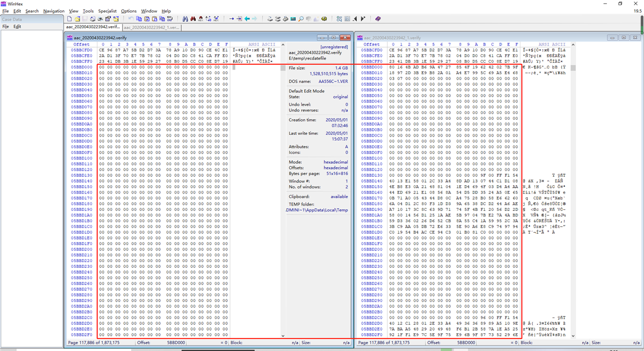The width and height of the screenshot is (644, 351).
Task: Click the purple help book icon
Action: tap(378, 19)
